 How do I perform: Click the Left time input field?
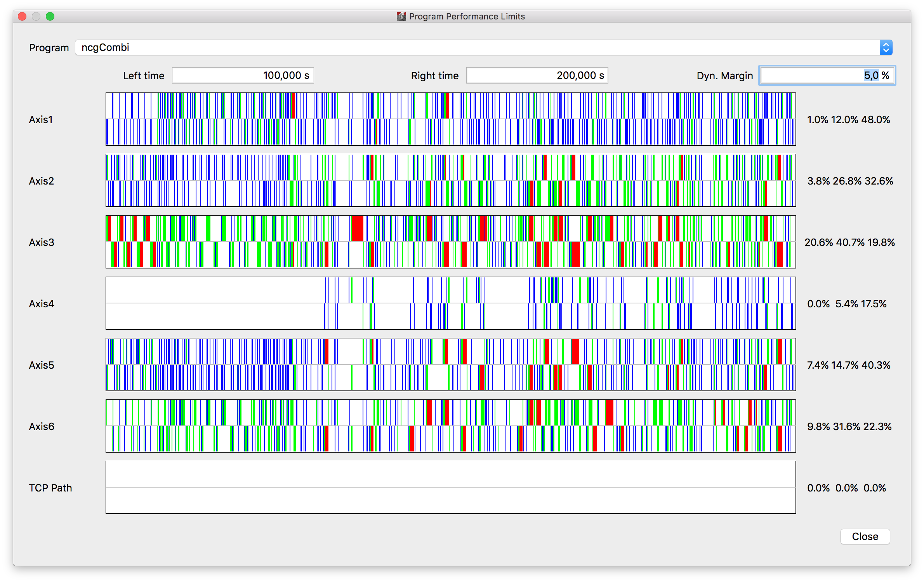(243, 75)
